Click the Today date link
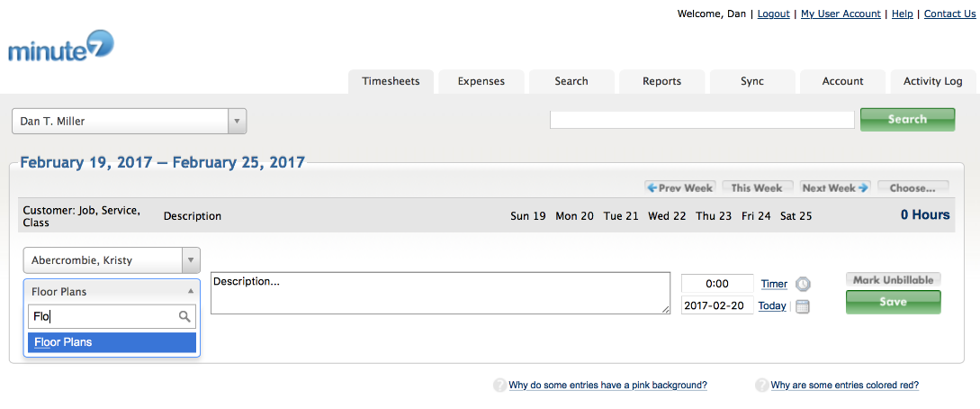This screenshot has width=980, height=409. click(772, 305)
